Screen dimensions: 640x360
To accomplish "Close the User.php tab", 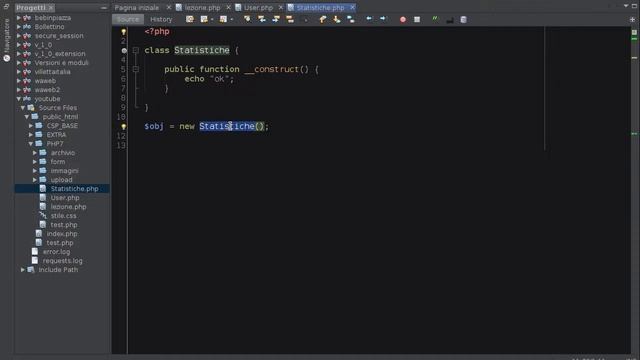I will [x=280, y=7].
